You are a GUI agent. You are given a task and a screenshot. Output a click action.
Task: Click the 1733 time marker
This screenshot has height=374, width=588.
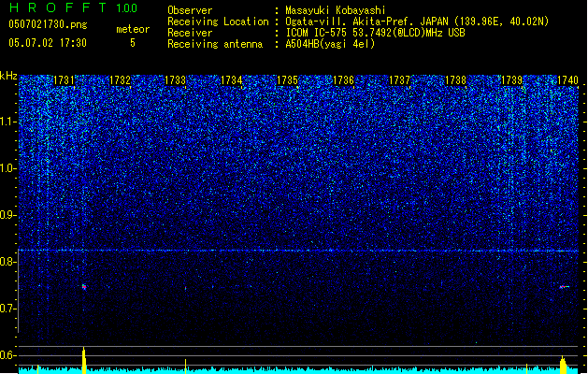coord(176,80)
